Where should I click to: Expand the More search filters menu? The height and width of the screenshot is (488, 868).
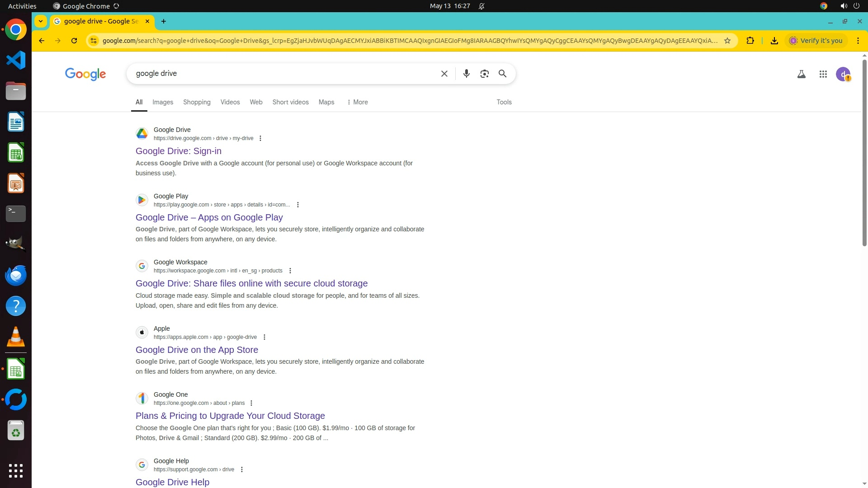(357, 102)
